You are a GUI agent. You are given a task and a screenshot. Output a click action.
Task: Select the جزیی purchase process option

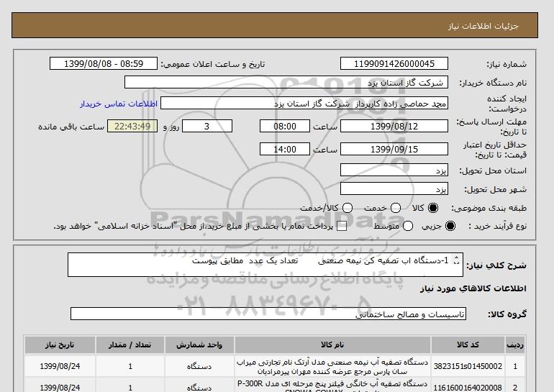point(450,226)
